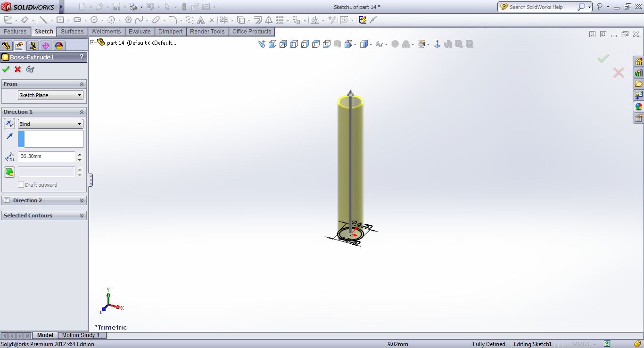The image size is (644, 348).
Task: Open the DisplayManager color ball tab
Action: pyautogui.click(x=58, y=46)
